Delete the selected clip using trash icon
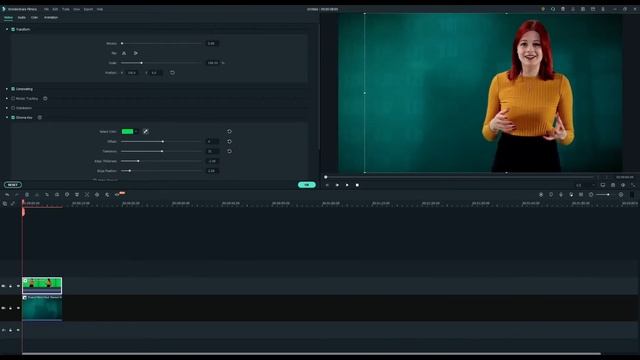 27,195
